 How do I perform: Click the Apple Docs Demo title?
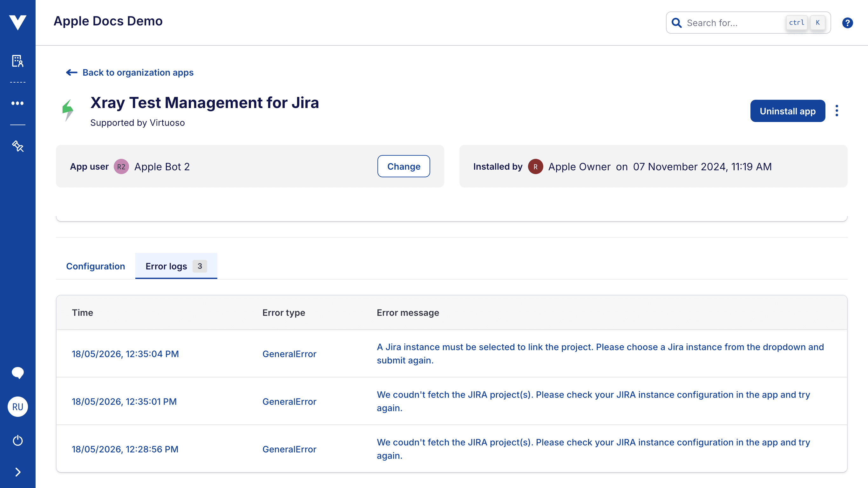coord(108,21)
